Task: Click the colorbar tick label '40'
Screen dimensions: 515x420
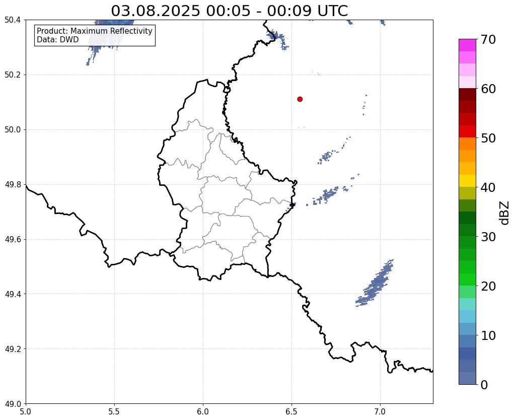Action: click(488, 187)
